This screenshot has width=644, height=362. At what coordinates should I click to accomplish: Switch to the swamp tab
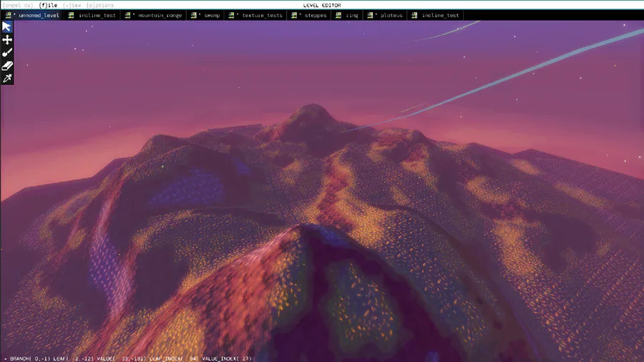[205, 15]
